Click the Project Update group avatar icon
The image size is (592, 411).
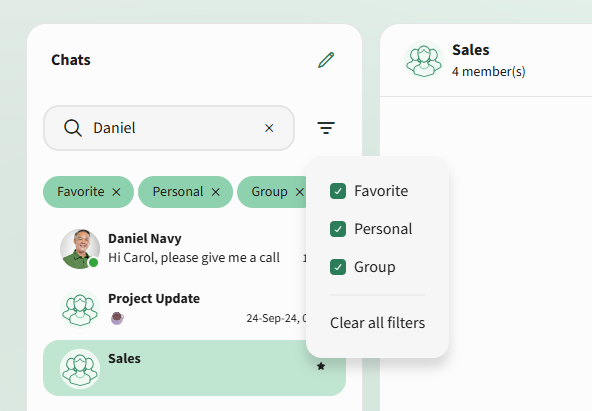(80, 309)
